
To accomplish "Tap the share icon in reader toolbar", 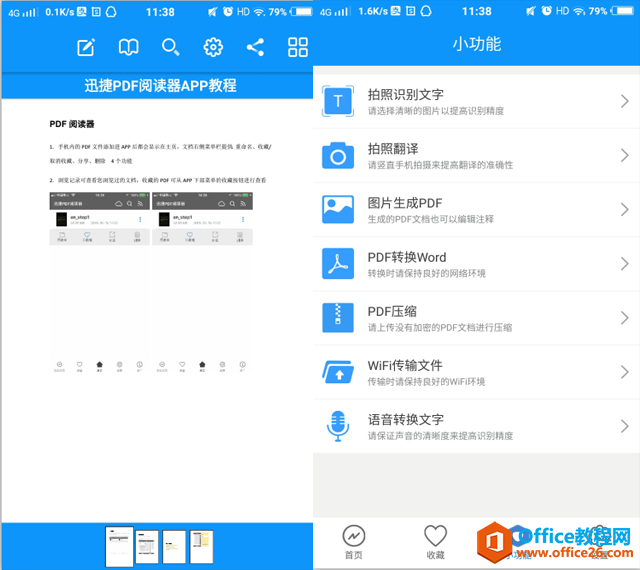I will tap(256, 47).
